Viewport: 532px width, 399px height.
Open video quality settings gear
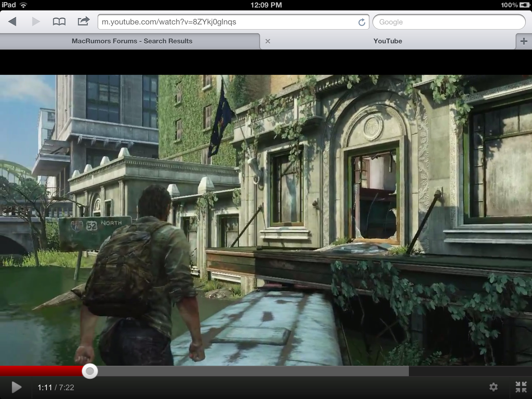493,387
